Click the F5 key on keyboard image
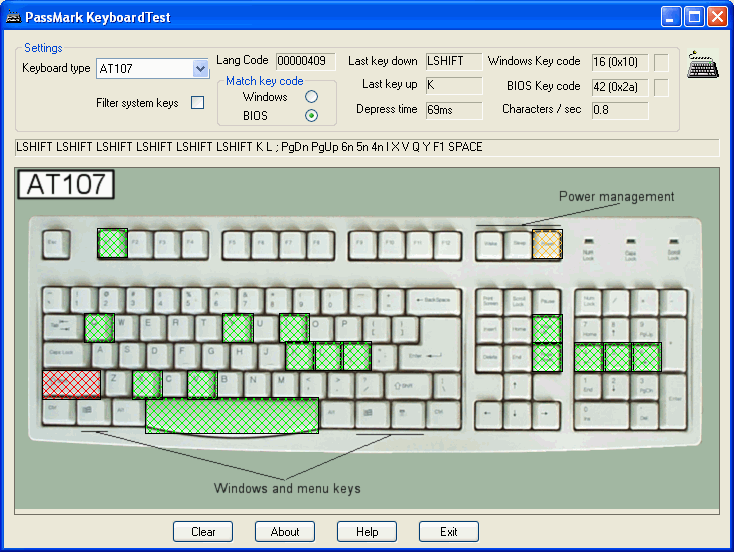734x552 pixels. [x=236, y=244]
